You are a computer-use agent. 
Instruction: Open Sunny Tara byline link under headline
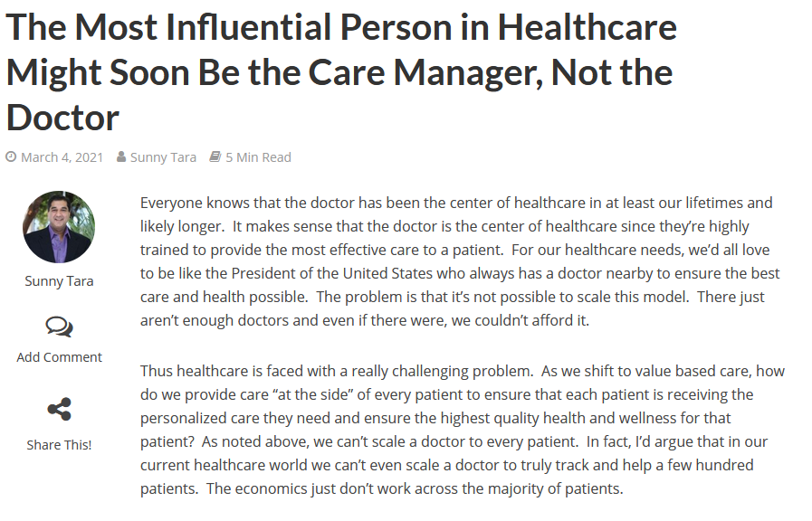[163, 157]
